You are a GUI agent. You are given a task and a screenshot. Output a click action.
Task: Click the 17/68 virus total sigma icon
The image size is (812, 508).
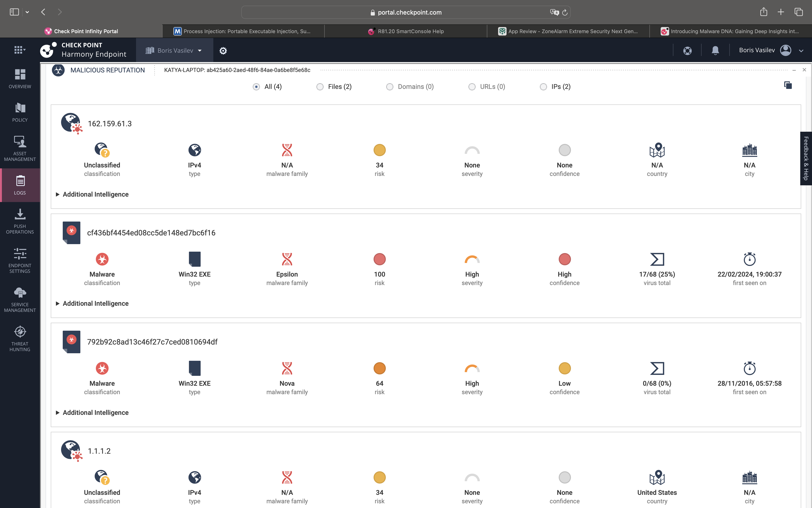pyautogui.click(x=657, y=259)
